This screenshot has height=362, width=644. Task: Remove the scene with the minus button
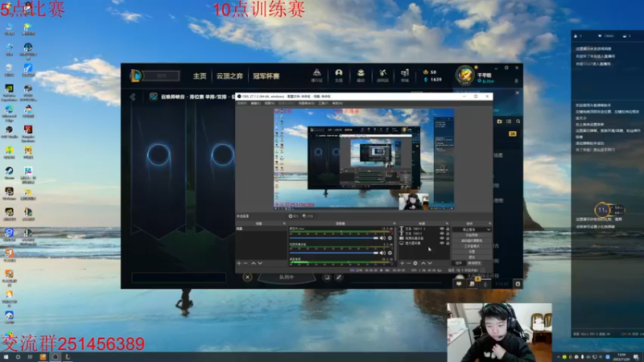[246, 263]
